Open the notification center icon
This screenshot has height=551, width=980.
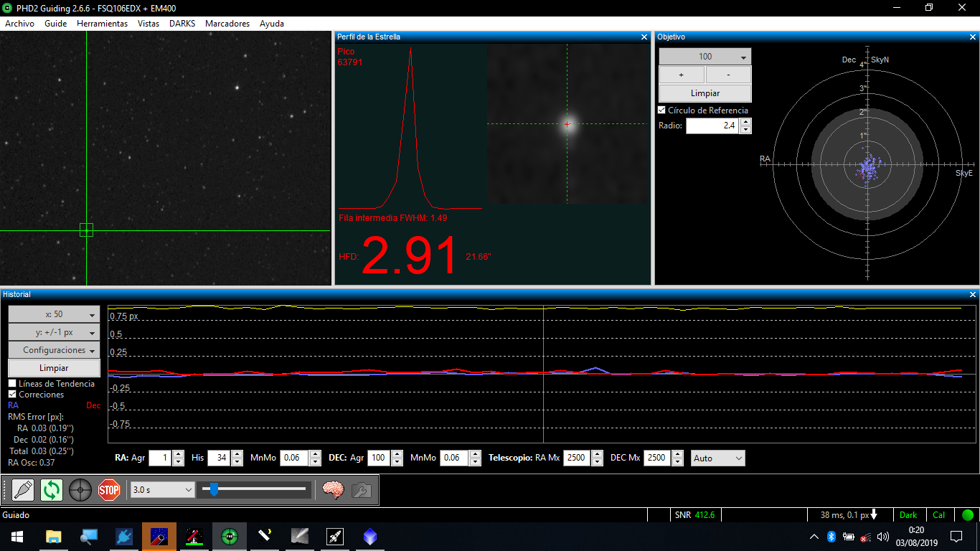coord(956,537)
